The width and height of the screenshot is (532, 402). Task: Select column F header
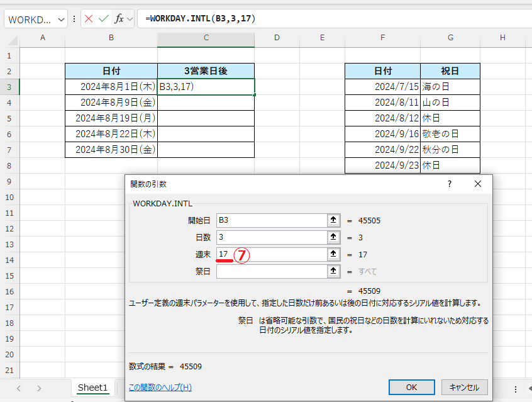(x=383, y=38)
